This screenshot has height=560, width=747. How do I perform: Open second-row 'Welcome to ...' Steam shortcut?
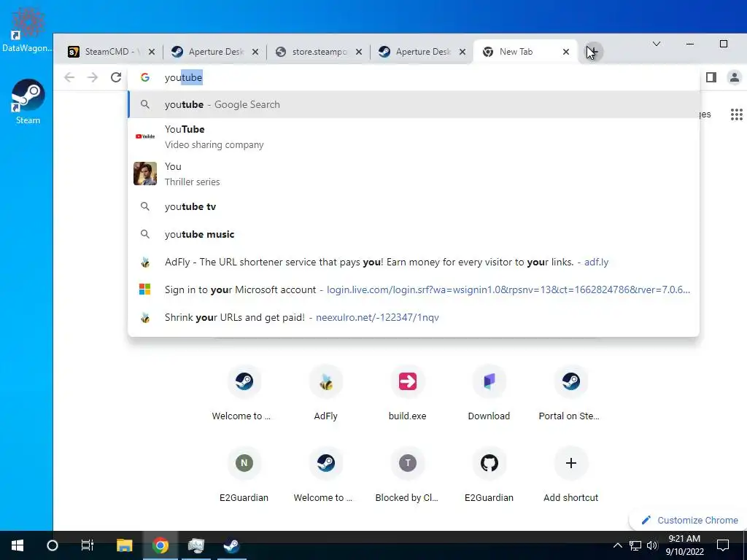pyautogui.click(x=326, y=475)
